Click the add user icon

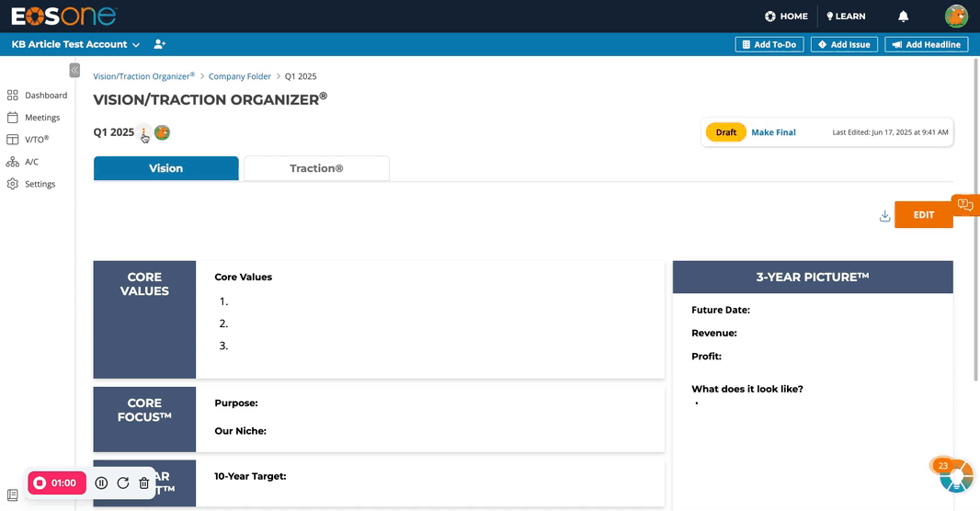(x=159, y=44)
